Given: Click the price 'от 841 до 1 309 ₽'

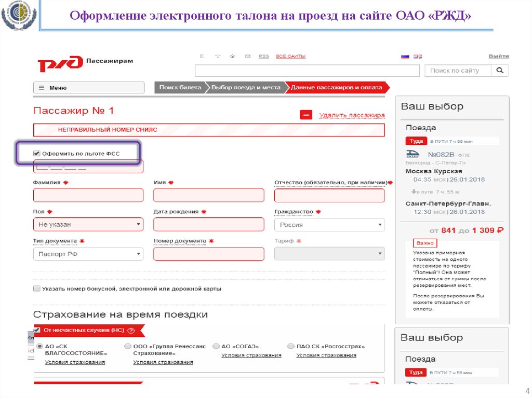Looking at the screenshot, I should 467,230.
